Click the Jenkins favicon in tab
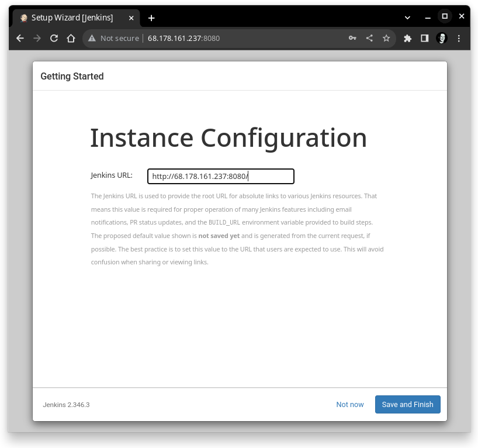478x448 pixels. pyautogui.click(x=24, y=18)
